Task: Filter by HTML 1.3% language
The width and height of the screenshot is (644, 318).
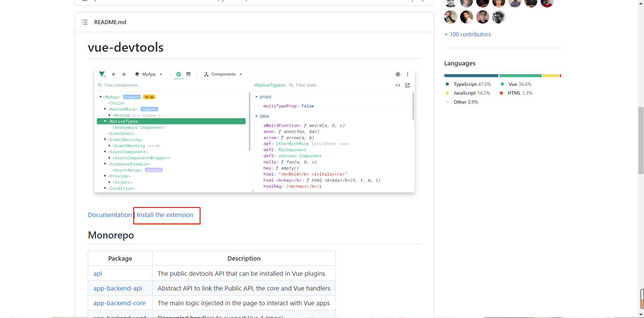Action: (516, 93)
